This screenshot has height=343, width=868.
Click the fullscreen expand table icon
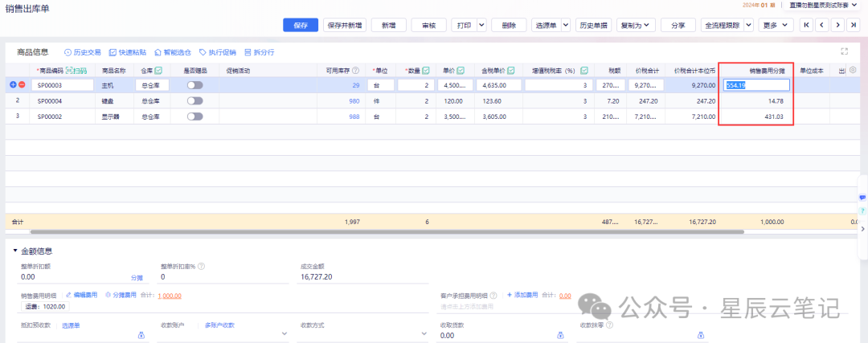point(844,51)
